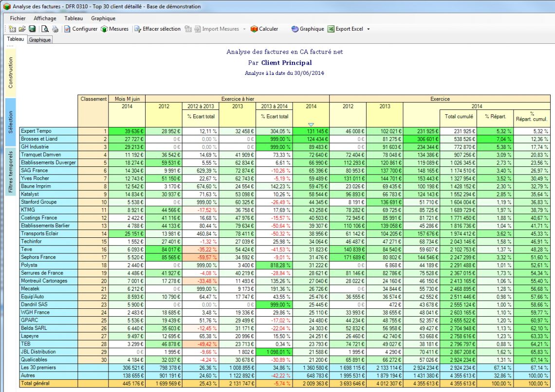Click the Export Excel toolbar button
The height and width of the screenshot is (392, 555).
point(346,29)
